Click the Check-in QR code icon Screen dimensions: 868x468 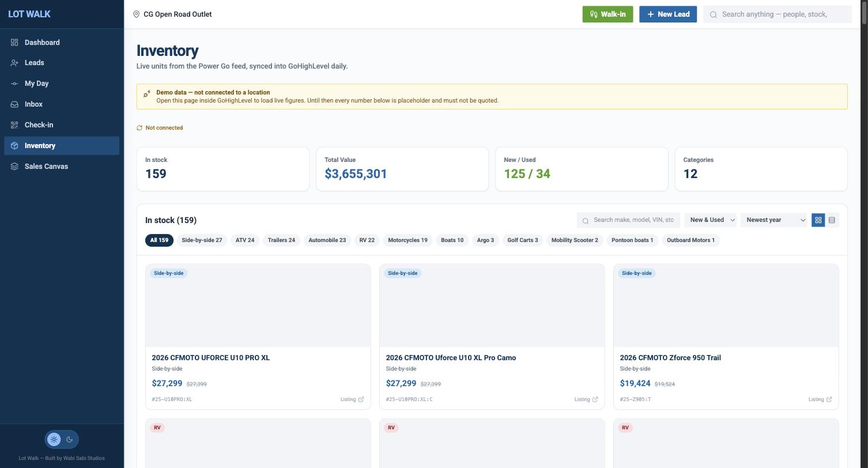tap(14, 125)
